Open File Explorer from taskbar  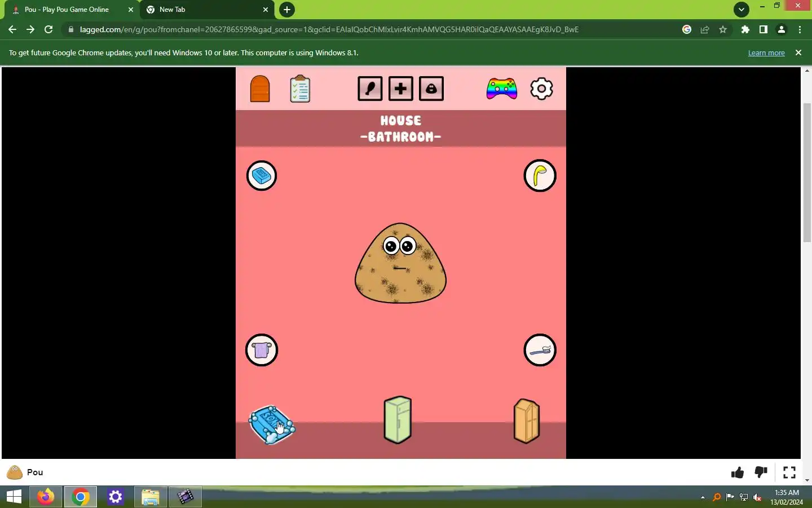tap(151, 497)
